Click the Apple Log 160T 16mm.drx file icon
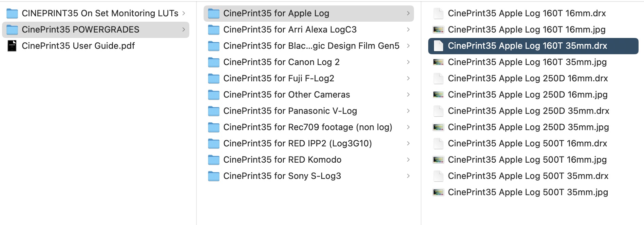This screenshot has height=225, width=644. 438,13
